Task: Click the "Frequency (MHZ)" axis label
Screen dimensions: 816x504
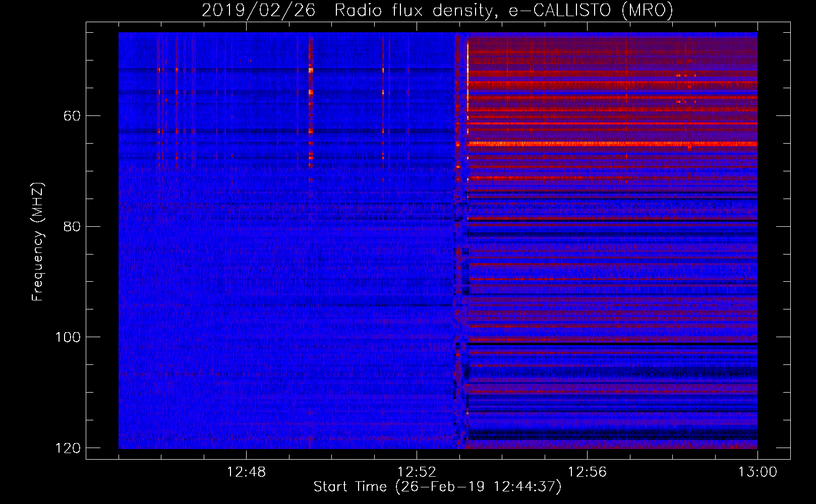Action: [38, 242]
